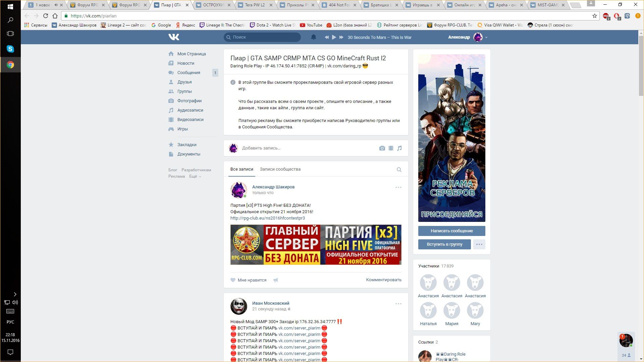
Task: Share the post via megaphone icon
Action: tap(275, 280)
